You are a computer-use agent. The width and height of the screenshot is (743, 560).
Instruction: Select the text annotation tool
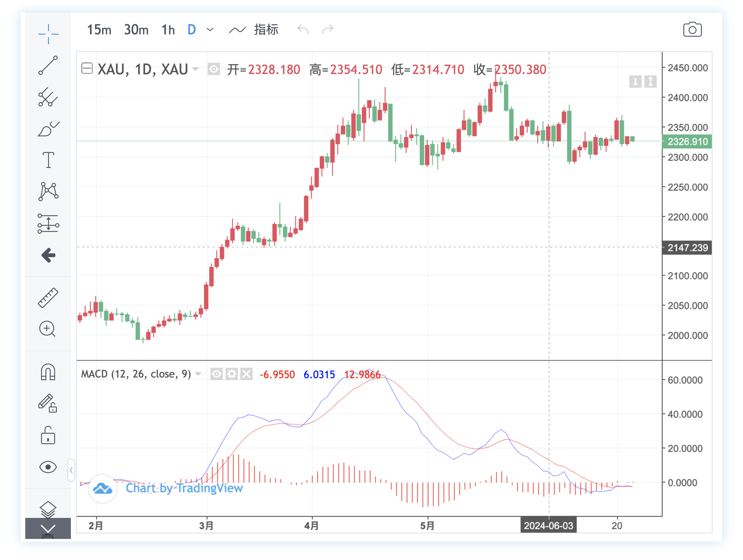point(48,160)
